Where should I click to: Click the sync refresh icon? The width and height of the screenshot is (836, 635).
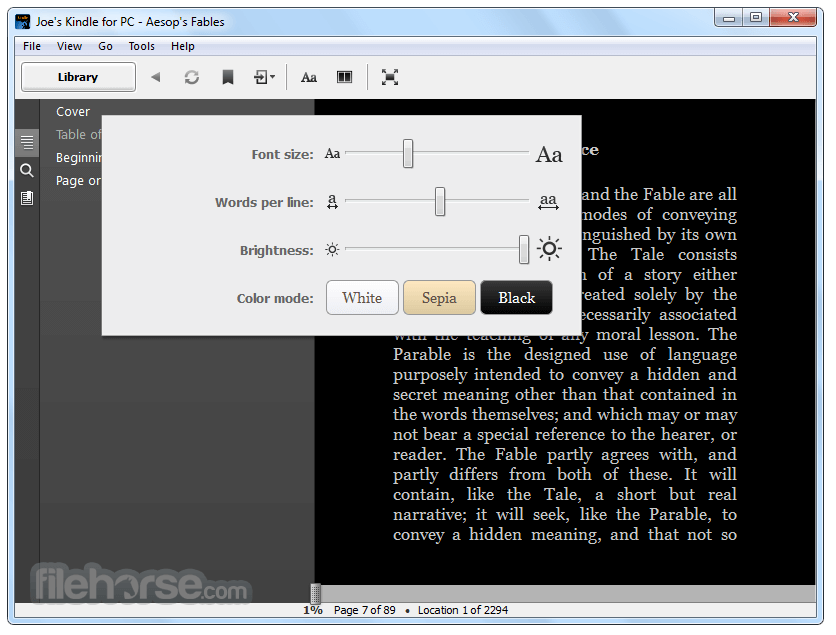pyautogui.click(x=192, y=77)
